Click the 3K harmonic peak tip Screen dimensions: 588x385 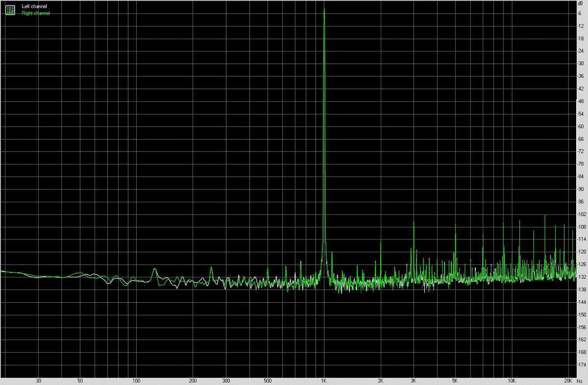[414, 222]
